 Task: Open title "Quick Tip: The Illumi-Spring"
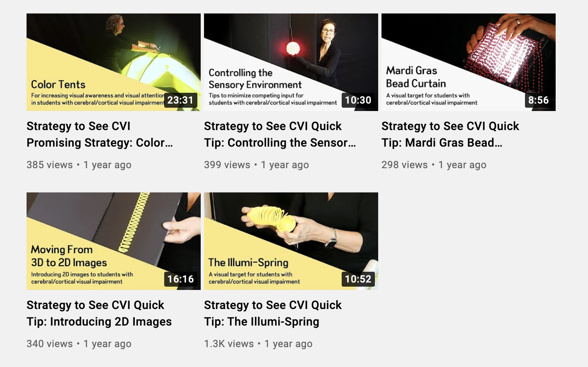click(273, 313)
